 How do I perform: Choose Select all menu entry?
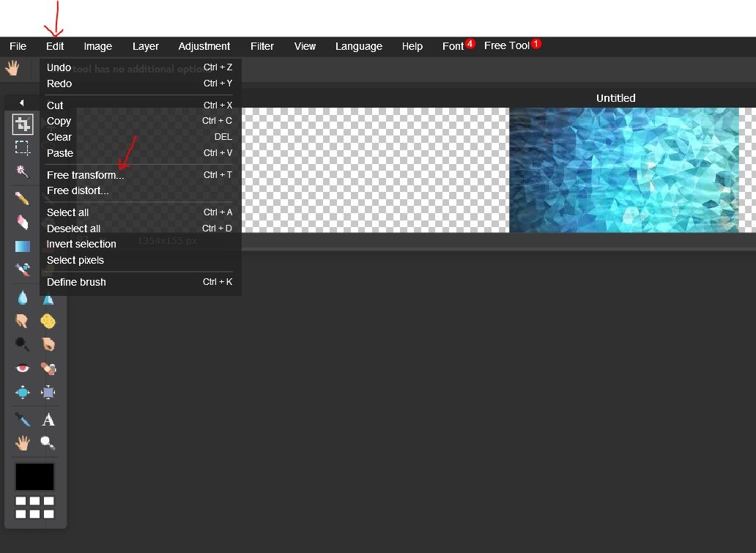pos(140,212)
